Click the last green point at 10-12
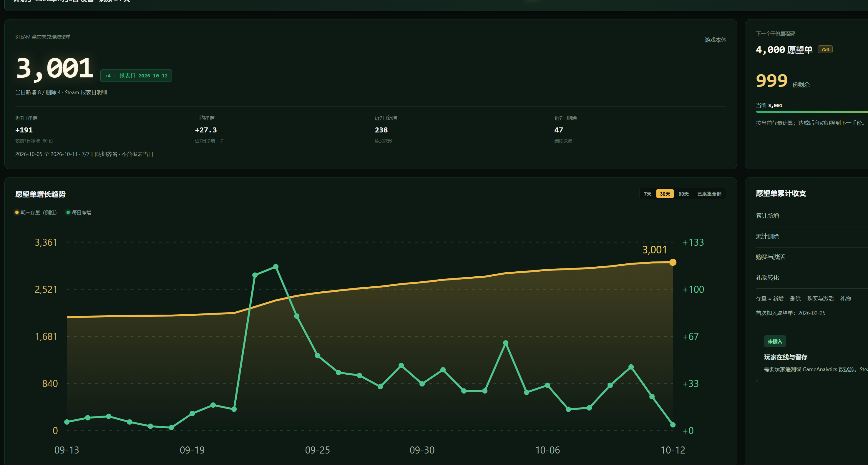Image resolution: width=868 pixels, height=465 pixels. tap(673, 425)
